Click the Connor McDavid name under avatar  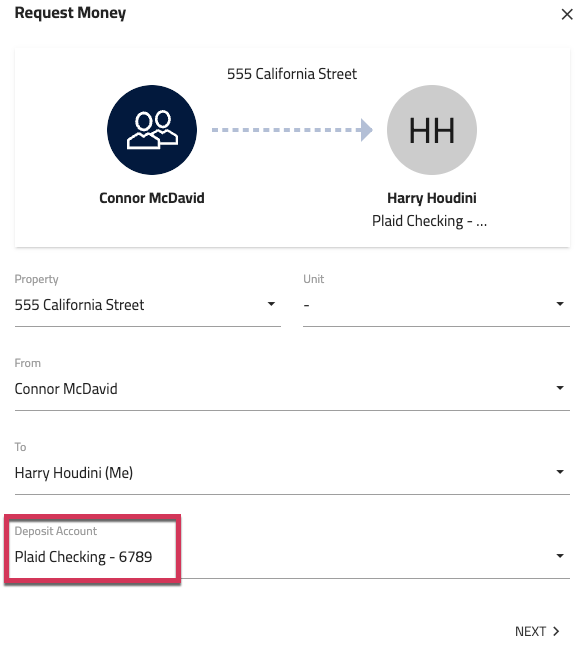152,198
